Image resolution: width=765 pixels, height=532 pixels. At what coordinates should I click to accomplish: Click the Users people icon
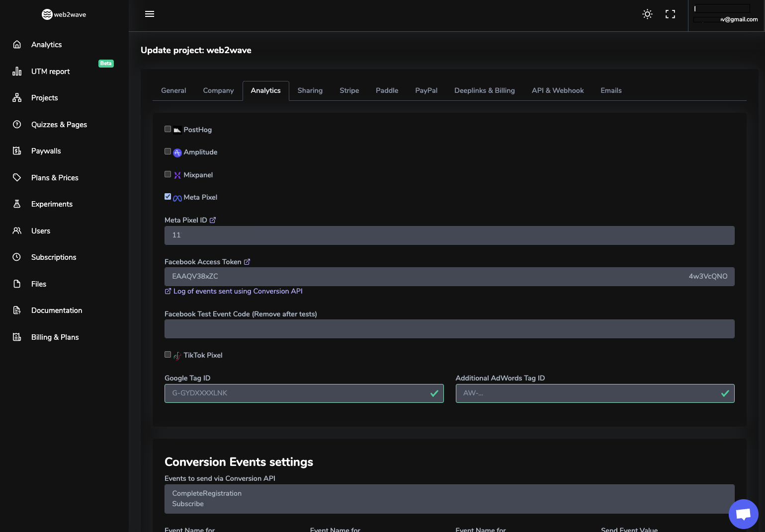coord(17,231)
